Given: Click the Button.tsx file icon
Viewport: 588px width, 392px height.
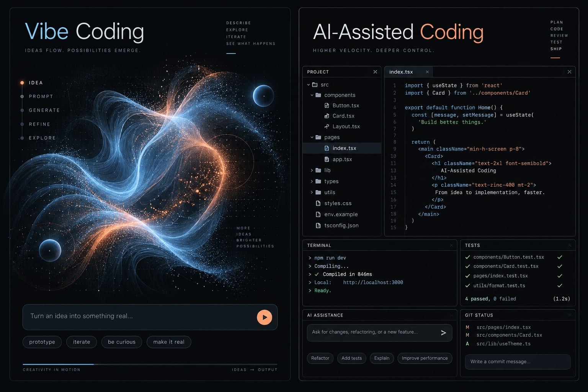Looking at the screenshot, I should click(x=327, y=105).
